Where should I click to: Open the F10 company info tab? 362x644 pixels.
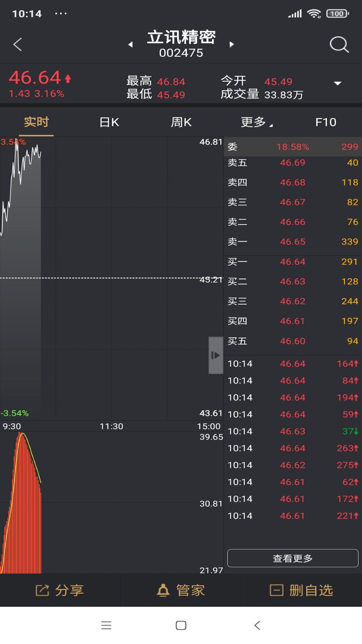click(325, 122)
